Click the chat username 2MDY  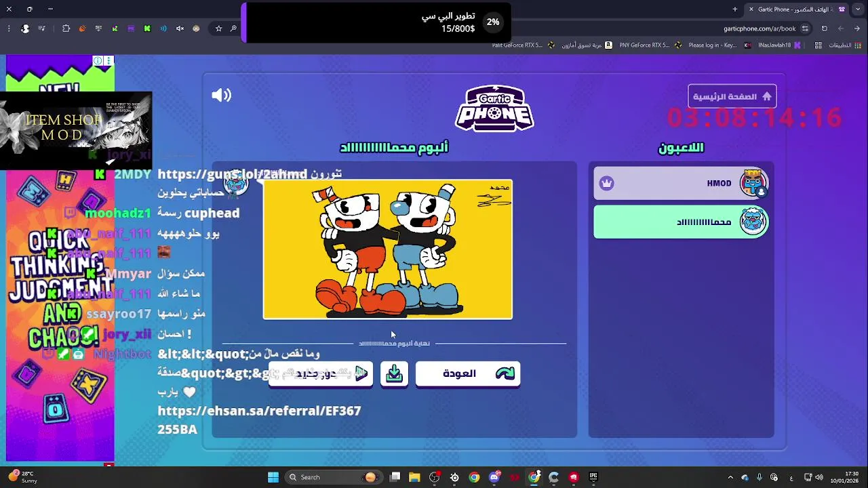click(x=132, y=174)
